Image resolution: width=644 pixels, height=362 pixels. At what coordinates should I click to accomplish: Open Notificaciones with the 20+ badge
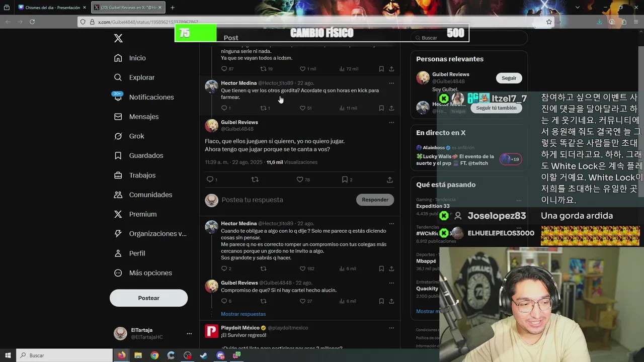pos(144,97)
